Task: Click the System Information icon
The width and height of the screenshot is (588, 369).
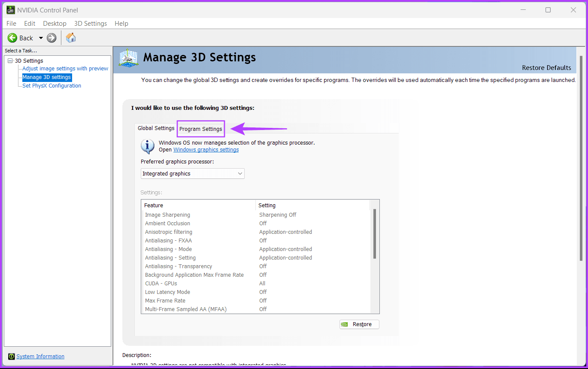Action: click(12, 357)
